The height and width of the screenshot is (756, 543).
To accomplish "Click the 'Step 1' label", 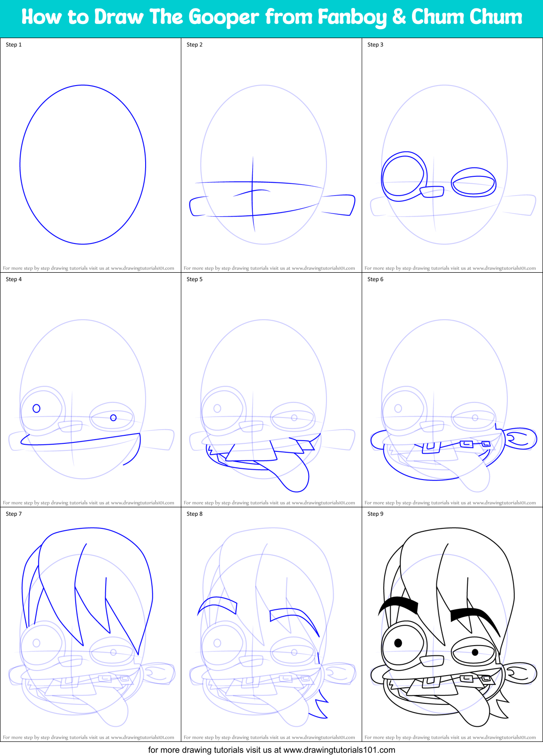I will [x=14, y=45].
